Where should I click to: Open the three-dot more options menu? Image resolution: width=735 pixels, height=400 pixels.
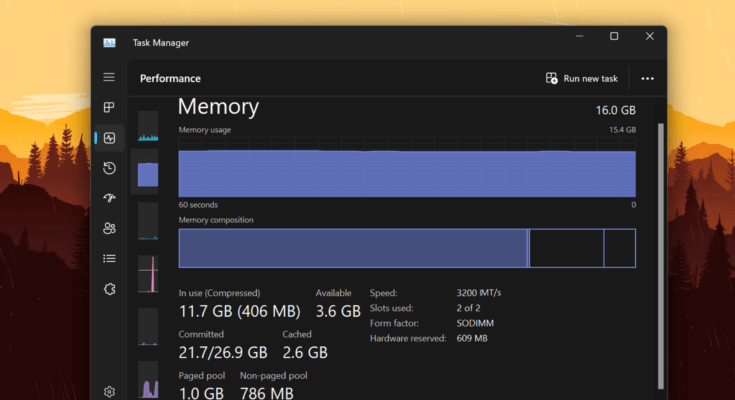pos(647,78)
